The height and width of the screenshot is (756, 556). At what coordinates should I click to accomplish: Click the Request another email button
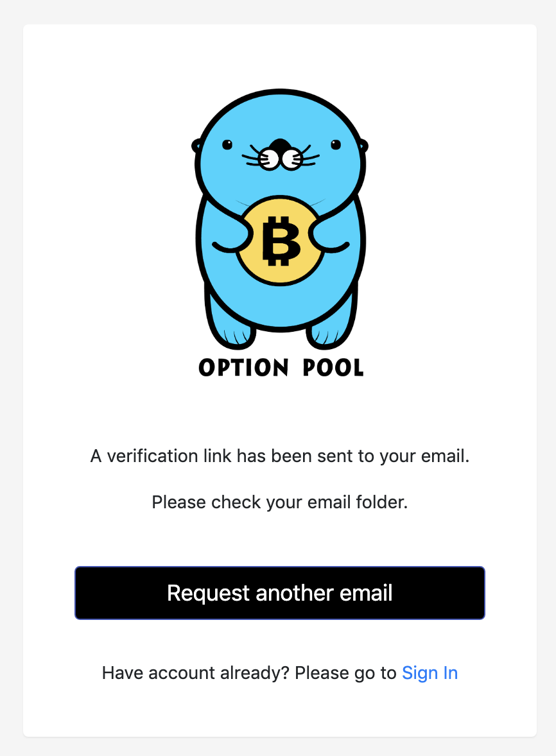pyautogui.click(x=280, y=593)
